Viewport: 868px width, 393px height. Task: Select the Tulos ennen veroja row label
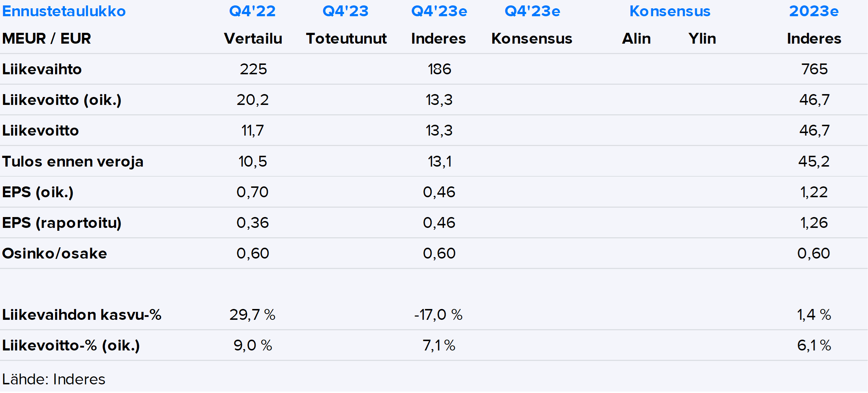click(72, 162)
